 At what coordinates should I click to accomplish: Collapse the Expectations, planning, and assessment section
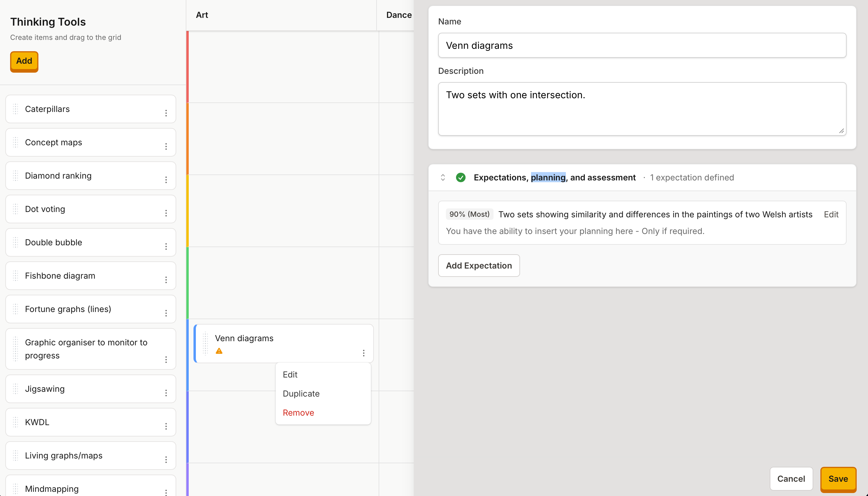pos(443,177)
